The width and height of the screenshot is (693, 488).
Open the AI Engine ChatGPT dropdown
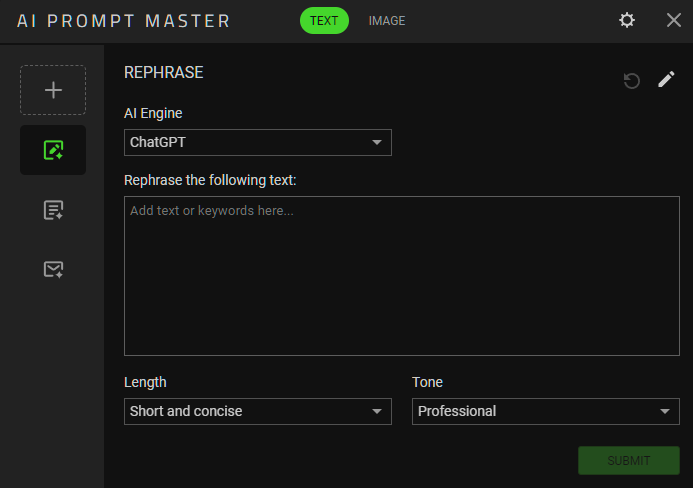pos(258,142)
